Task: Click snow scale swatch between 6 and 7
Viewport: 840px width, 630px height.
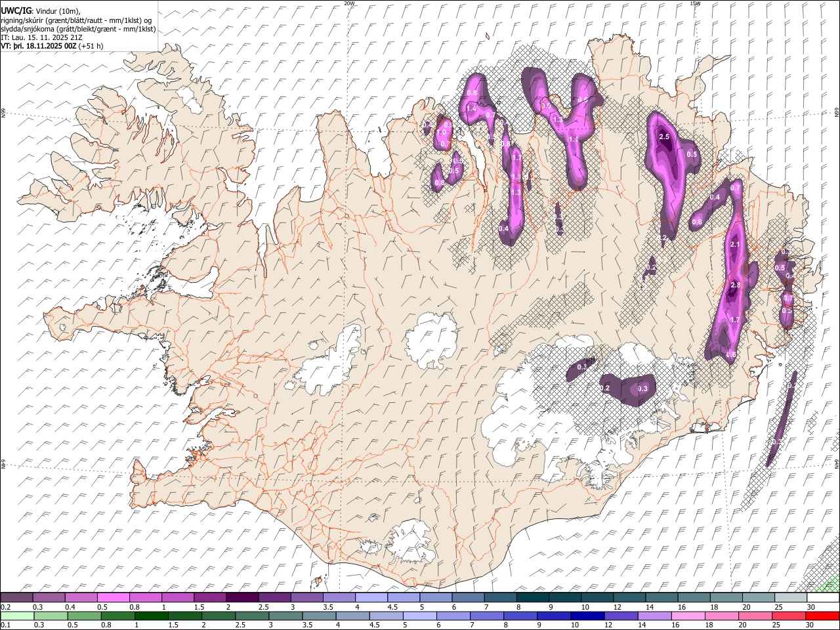Action: pos(467,598)
